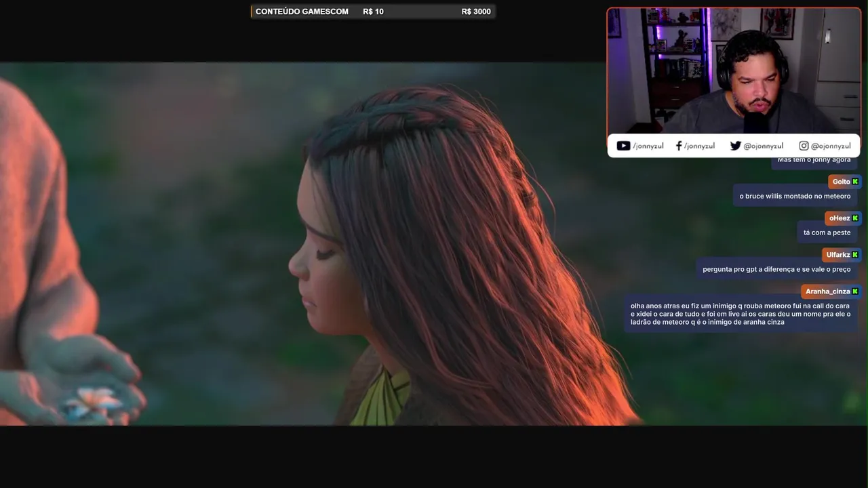Click message 'Mas tem o jonny agora'
The image size is (868, 488).
tap(814, 161)
